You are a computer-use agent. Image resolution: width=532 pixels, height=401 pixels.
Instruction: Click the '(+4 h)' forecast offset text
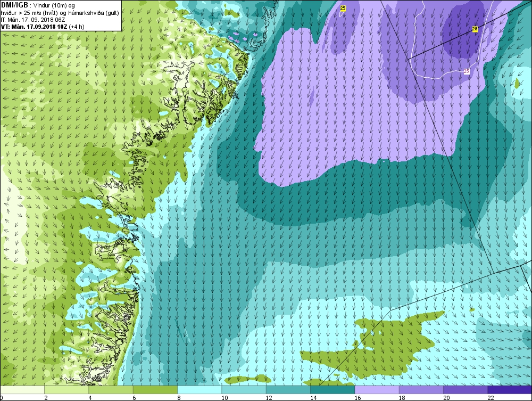tap(77, 27)
